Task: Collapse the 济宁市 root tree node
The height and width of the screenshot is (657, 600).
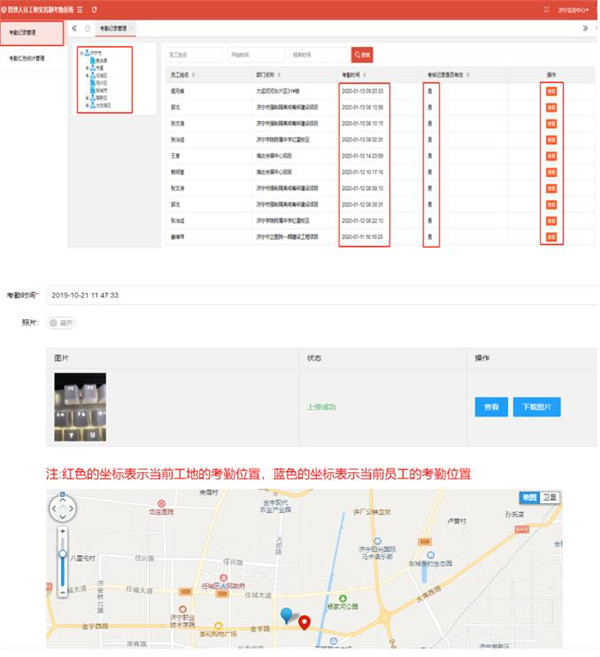Action: point(81,53)
